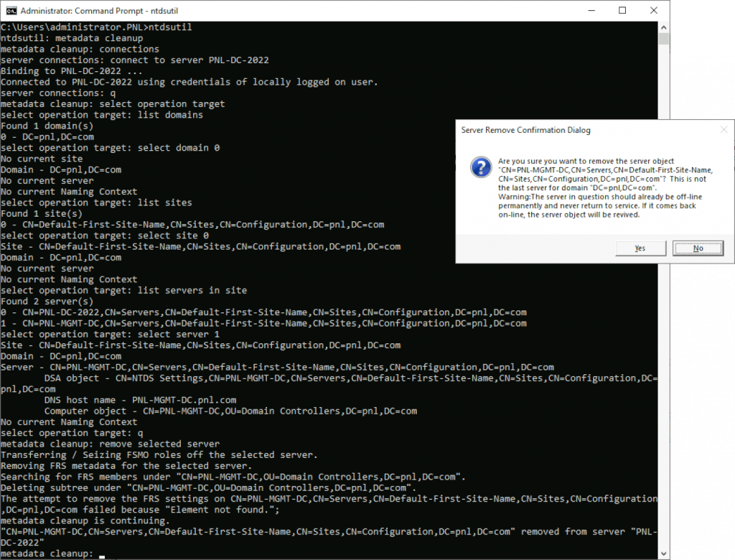Viewport: 735px width, 560px height.
Task: Click the Command Prompt title bar text
Action: point(99,11)
